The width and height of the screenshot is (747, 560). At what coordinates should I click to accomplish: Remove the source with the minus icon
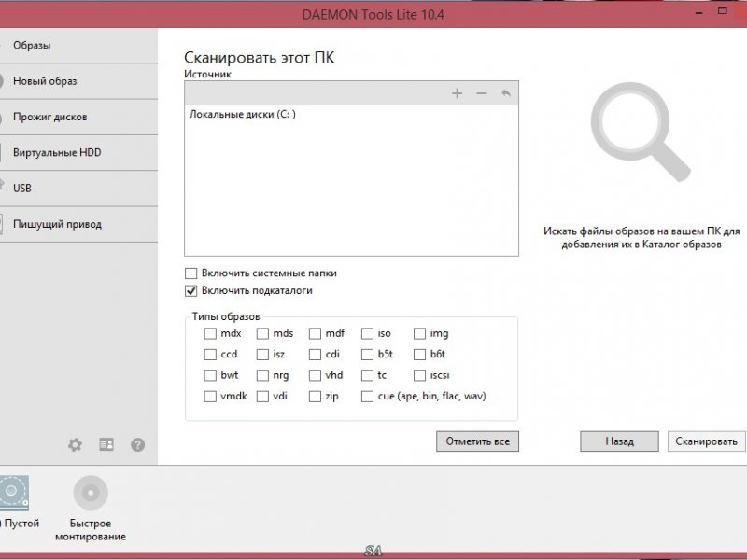(x=482, y=93)
